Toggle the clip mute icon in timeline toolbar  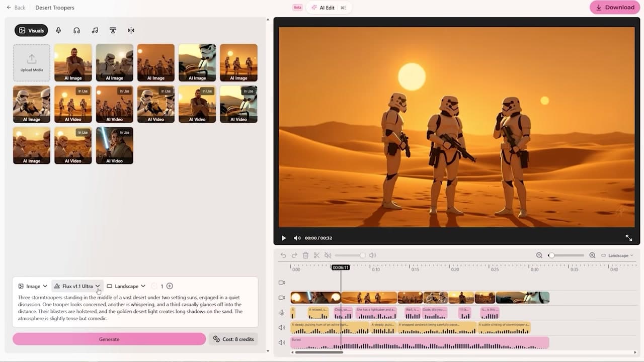click(328, 255)
